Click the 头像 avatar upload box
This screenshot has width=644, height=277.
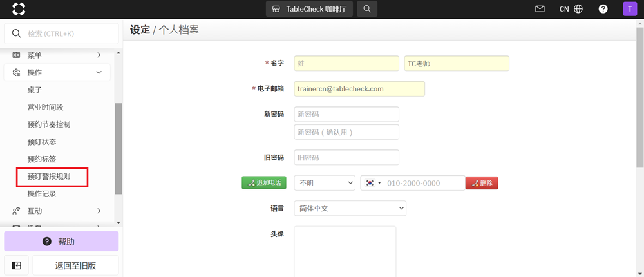click(x=345, y=251)
